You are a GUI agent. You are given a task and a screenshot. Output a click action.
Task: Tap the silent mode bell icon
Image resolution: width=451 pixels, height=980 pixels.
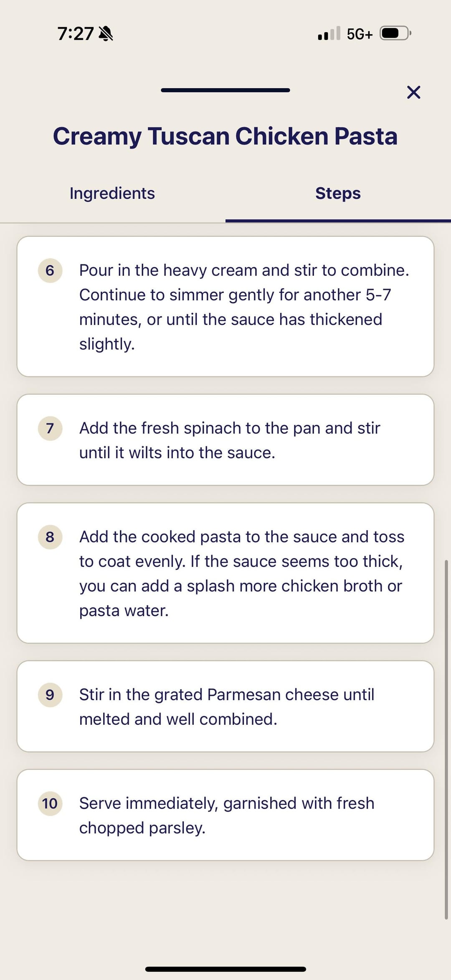point(106,33)
